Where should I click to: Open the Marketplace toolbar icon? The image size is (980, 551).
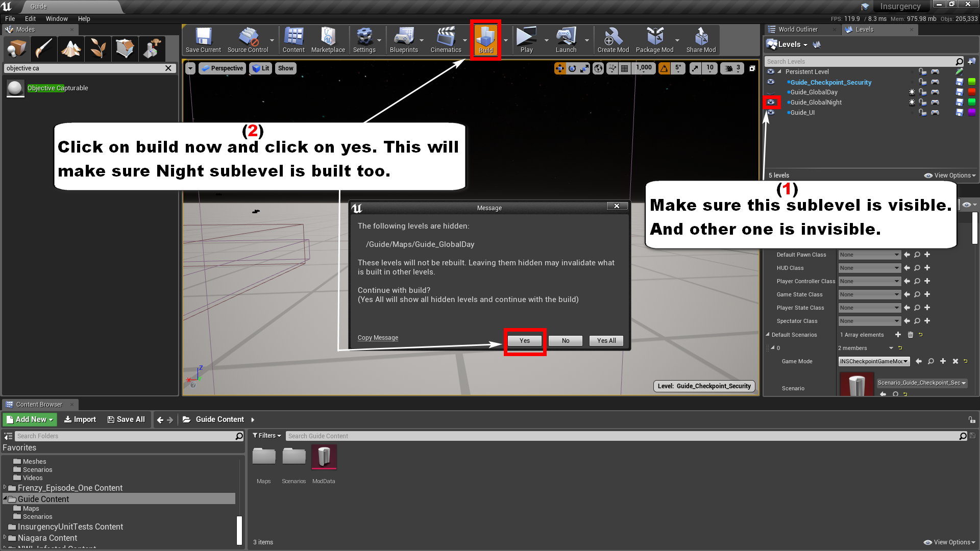328,40
